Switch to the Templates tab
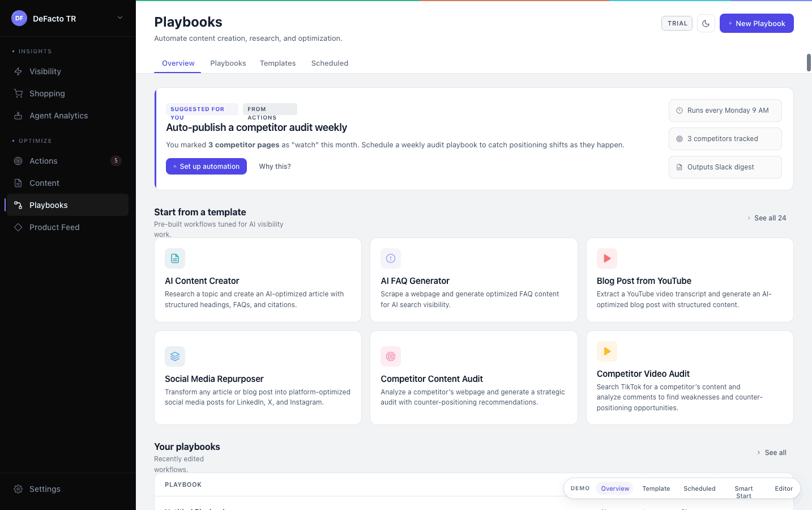This screenshot has width=812, height=510. (277, 63)
